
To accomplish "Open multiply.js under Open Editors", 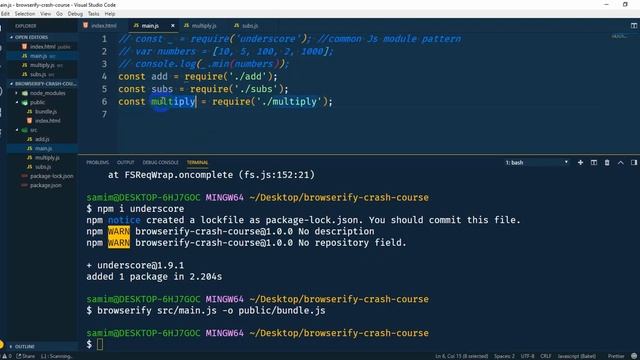I will point(42,65).
